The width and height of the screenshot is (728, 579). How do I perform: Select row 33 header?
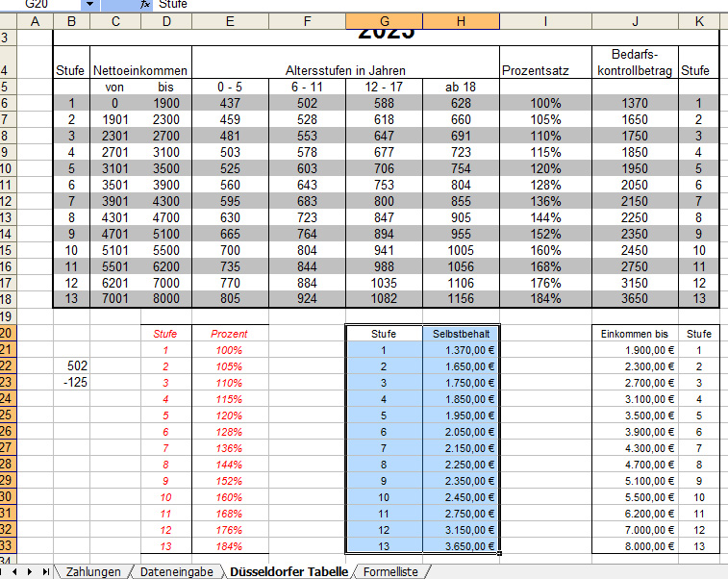[x=8, y=545]
